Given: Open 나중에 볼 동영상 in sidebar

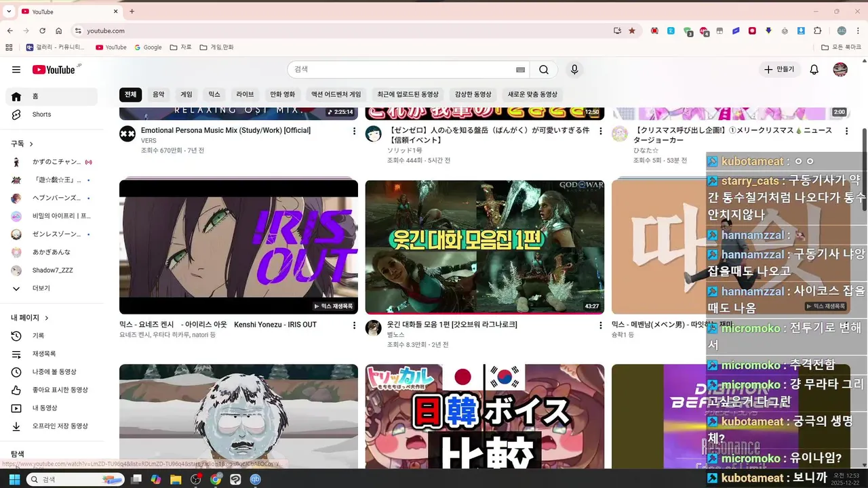Looking at the screenshot, I should [52, 372].
